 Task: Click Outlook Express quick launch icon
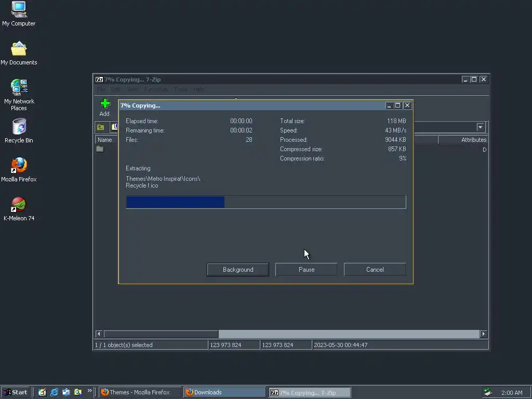click(x=66, y=392)
